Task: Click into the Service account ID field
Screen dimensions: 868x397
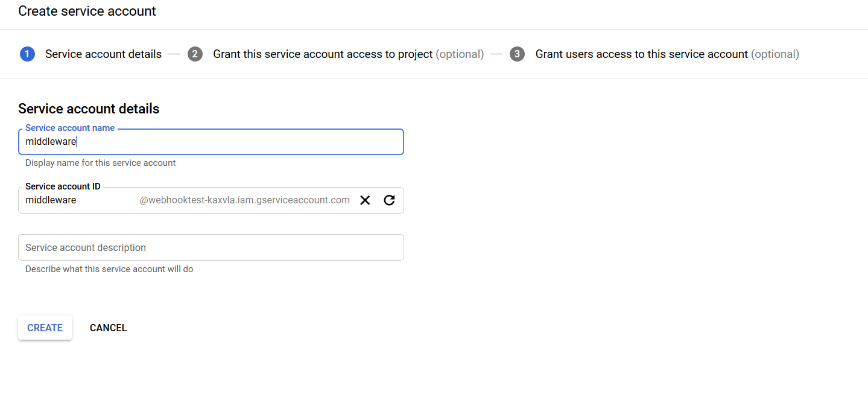Action: tap(78, 200)
